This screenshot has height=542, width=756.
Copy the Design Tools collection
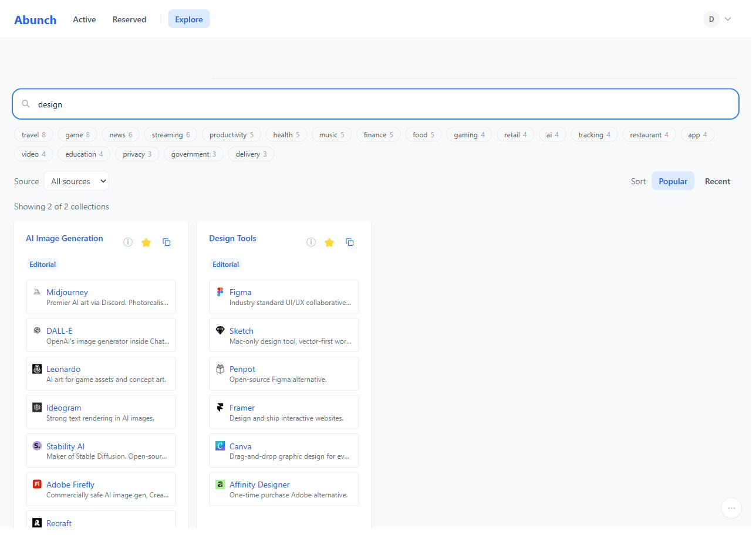[x=350, y=242]
